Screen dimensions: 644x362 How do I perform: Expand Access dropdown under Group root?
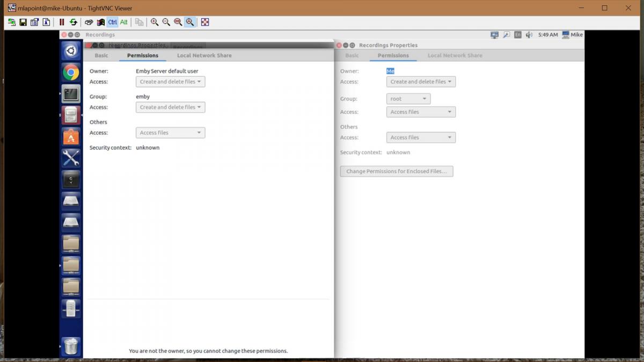tap(421, 112)
